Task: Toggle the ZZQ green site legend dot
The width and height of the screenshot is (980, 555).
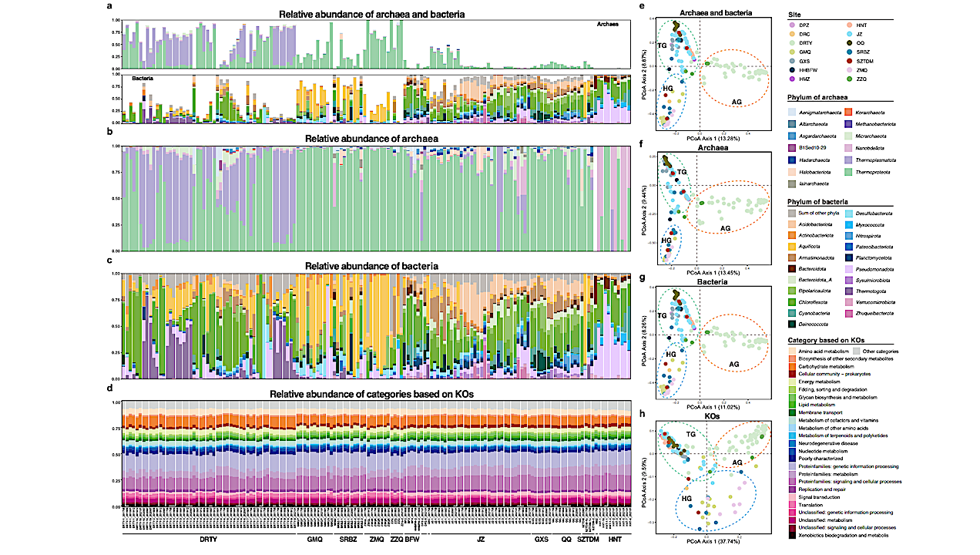Action: 850,79
